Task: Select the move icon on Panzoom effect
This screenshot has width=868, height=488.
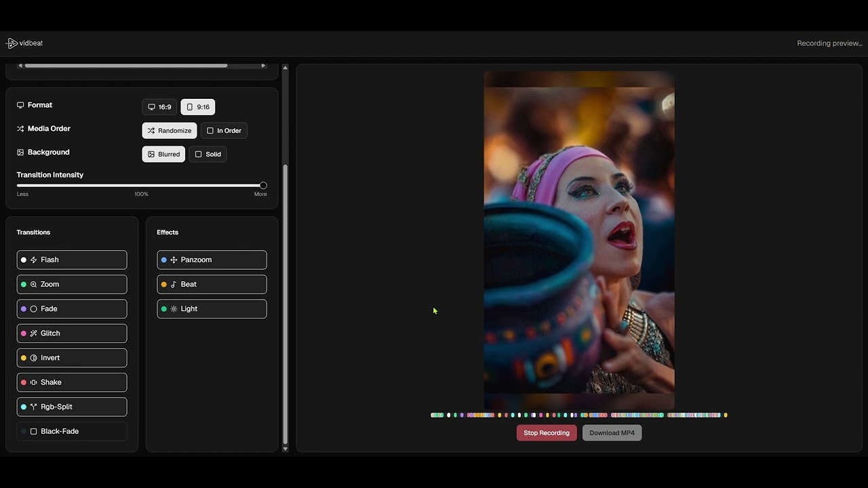Action: [x=174, y=260]
